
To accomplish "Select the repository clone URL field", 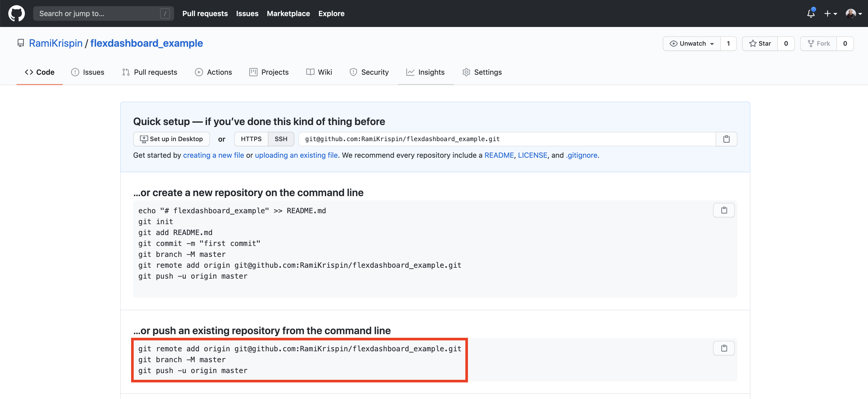I will [507, 139].
